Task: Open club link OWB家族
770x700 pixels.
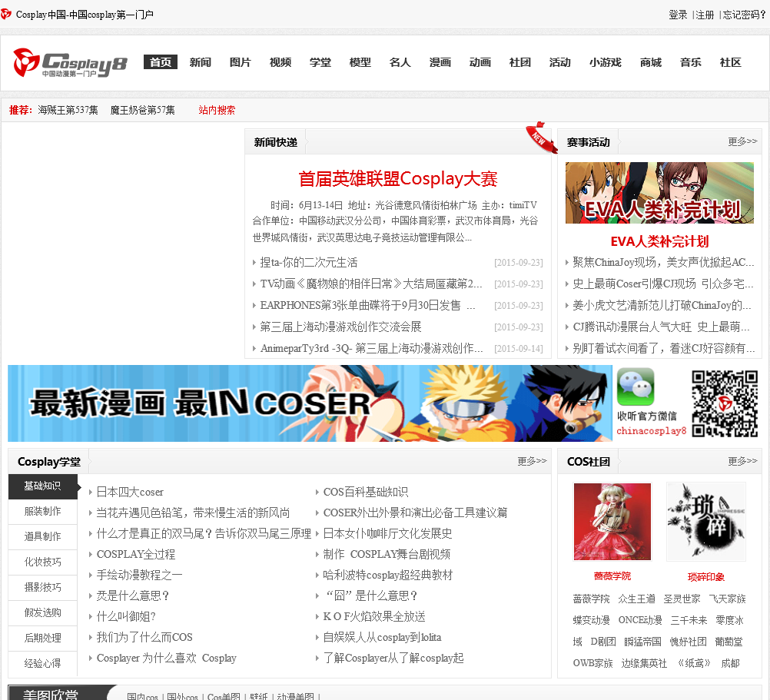Action: (x=592, y=664)
